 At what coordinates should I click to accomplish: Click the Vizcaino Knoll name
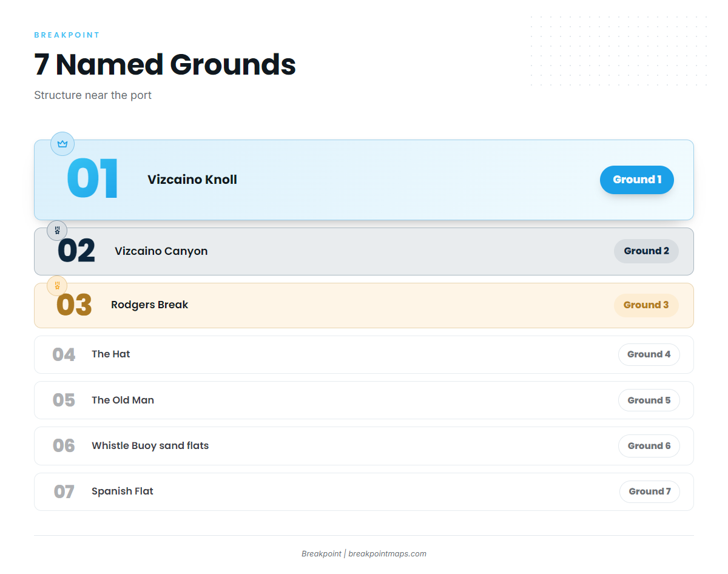click(192, 180)
